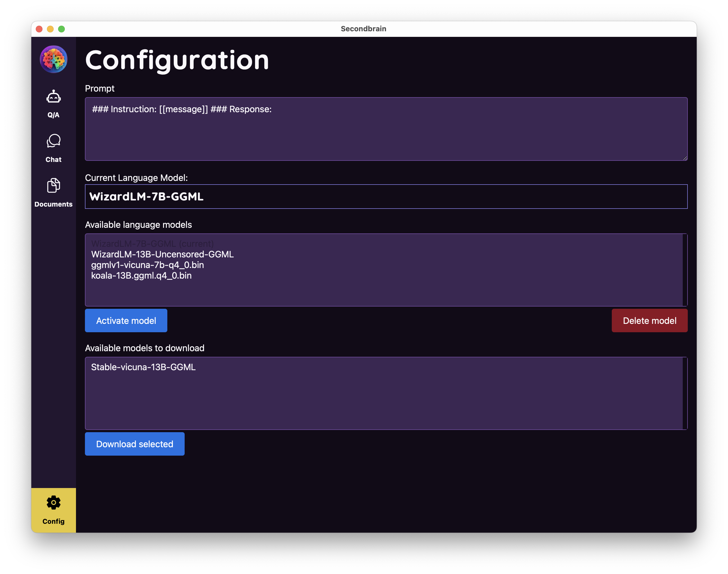Select ggmlv1-vicuna-7b-q4_0.bin model

[147, 265]
